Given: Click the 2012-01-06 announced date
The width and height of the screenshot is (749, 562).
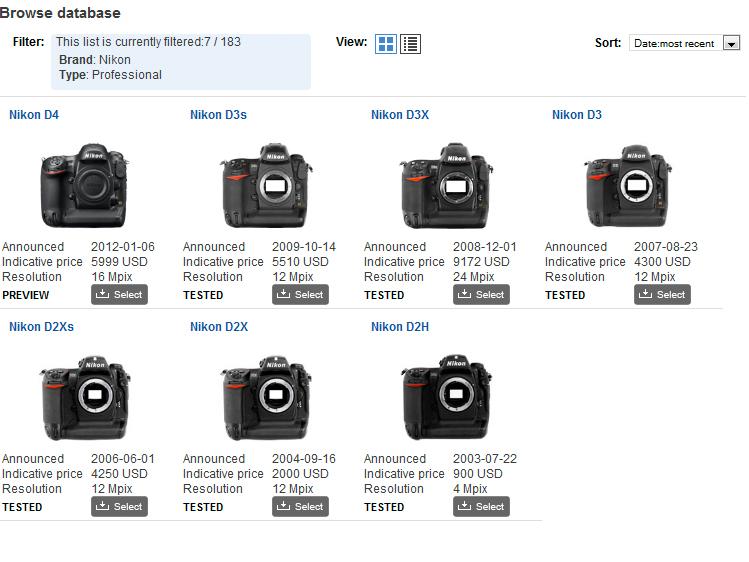Looking at the screenshot, I should (x=123, y=247).
